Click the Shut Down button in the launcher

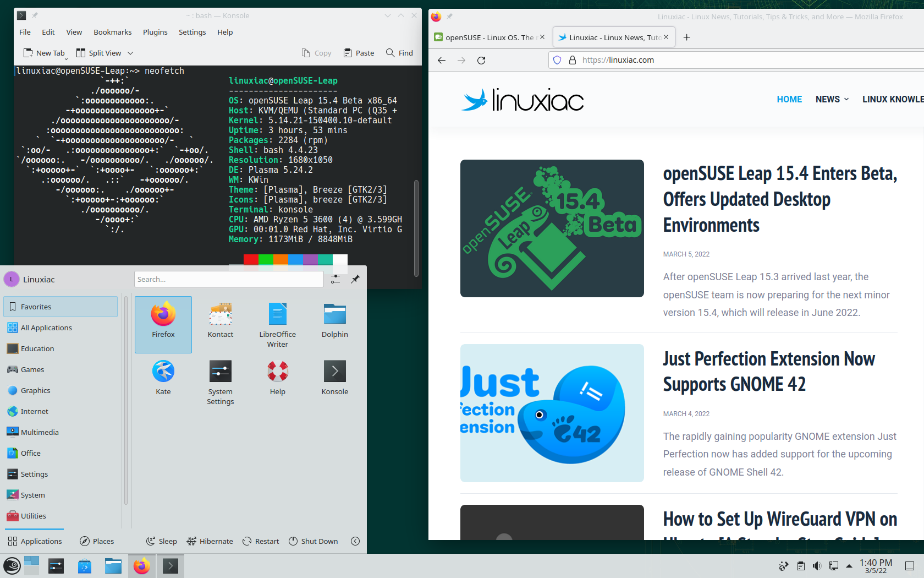click(x=313, y=541)
